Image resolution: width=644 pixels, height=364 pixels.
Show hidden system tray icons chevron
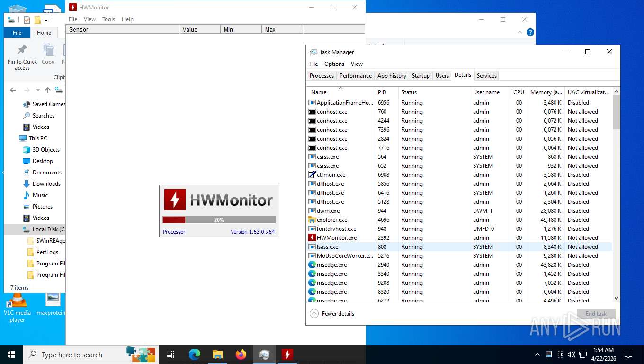point(537,355)
